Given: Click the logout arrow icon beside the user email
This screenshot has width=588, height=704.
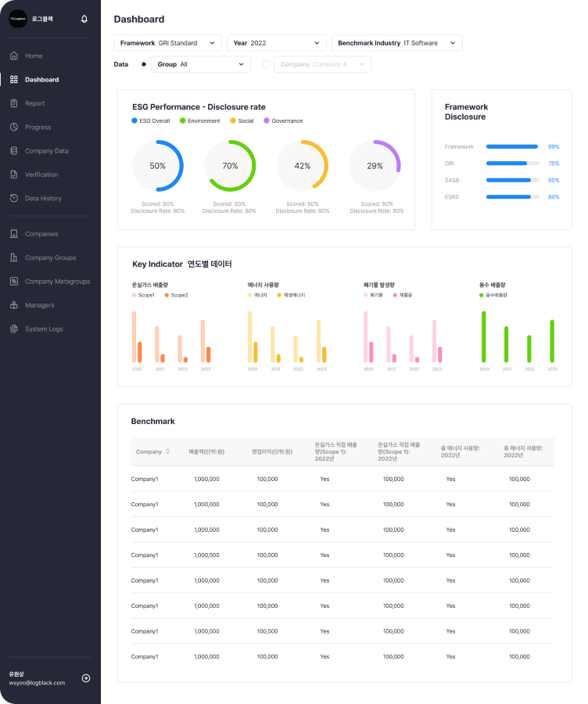Looking at the screenshot, I should point(86,678).
